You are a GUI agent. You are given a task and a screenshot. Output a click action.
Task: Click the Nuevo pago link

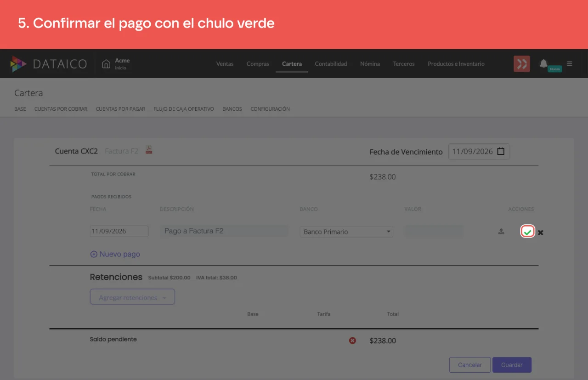click(x=115, y=254)
